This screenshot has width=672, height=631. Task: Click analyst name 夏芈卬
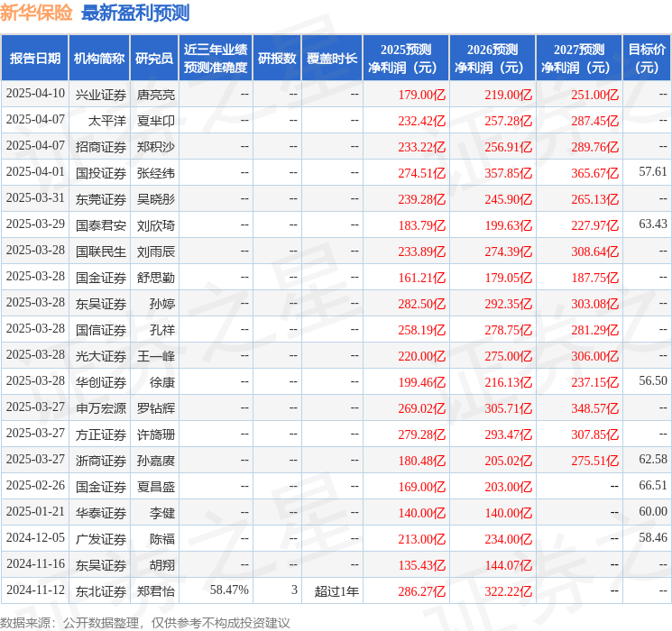coord(156,121)
